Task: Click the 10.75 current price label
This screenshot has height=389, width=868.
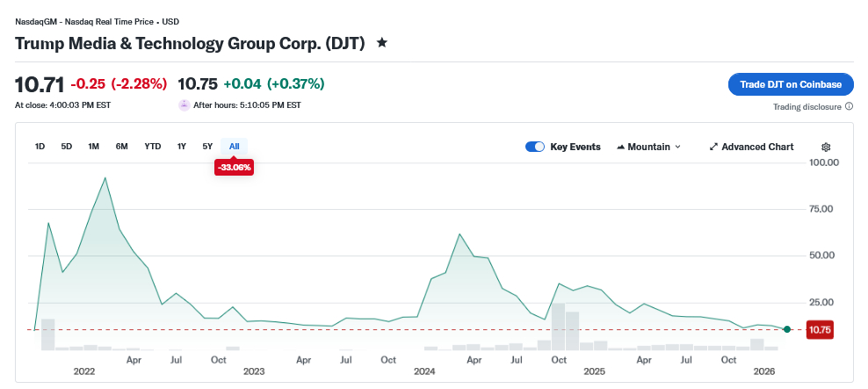Action: [x=819, y=329]
